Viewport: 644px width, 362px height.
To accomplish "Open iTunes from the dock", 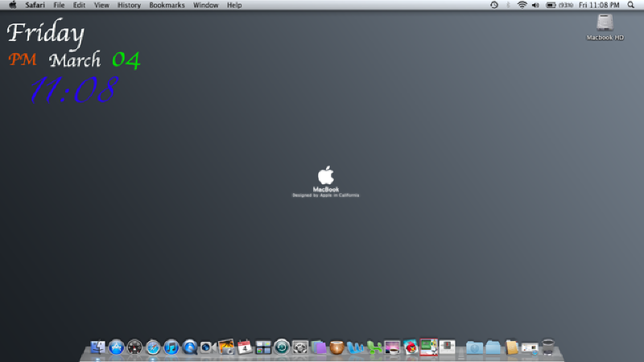I will 171,348.
